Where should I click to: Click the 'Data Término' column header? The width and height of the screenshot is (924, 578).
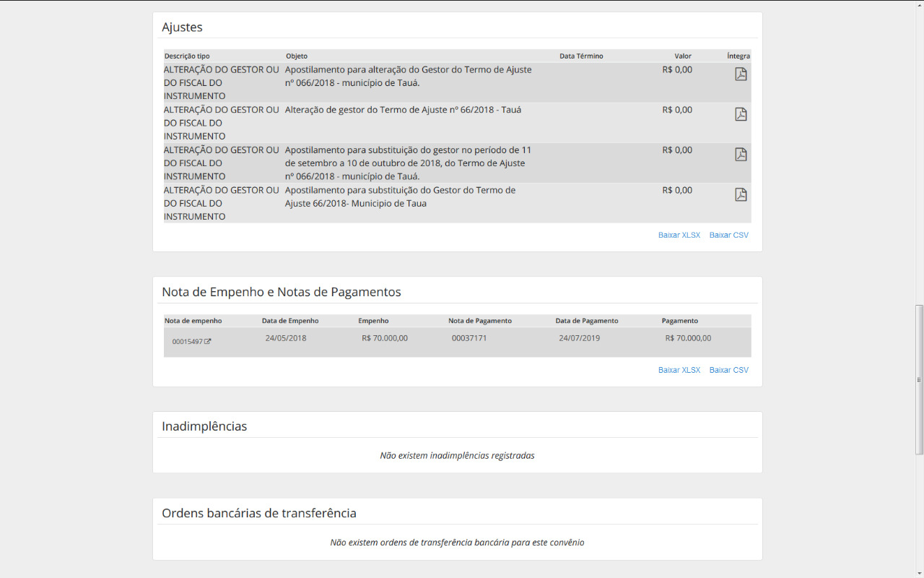pos(581,56)
